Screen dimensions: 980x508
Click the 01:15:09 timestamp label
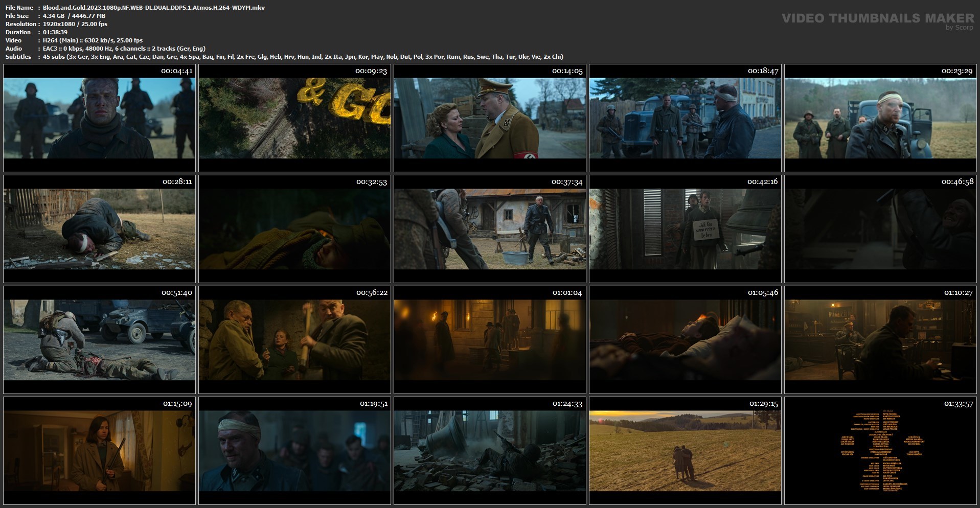[177, 404]
